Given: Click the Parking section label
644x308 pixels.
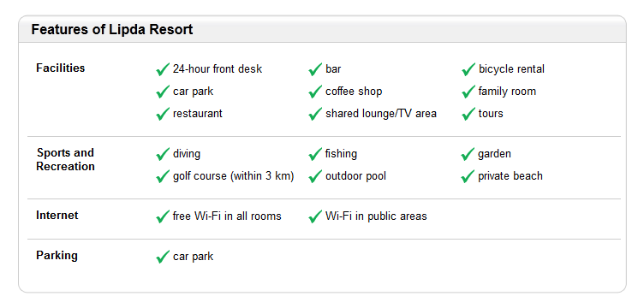Looking at the screenshot, I should 57,256.
